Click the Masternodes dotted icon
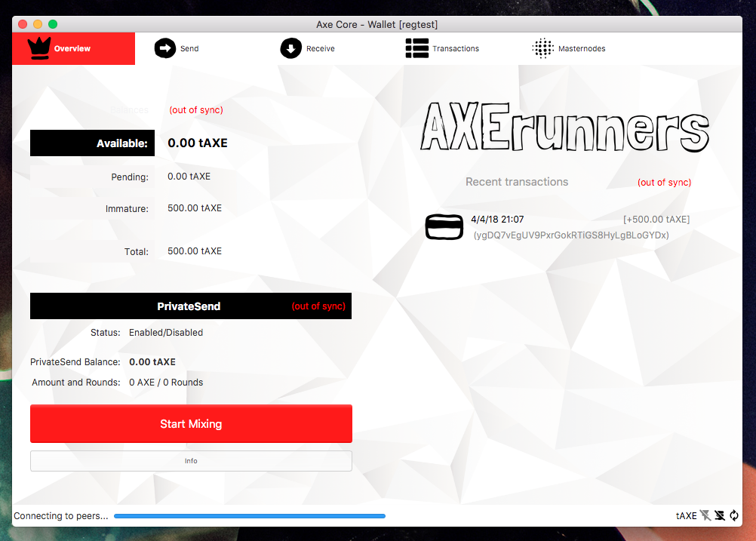The image size is (756, 541). pyautogui.click(x=543, y=48)
